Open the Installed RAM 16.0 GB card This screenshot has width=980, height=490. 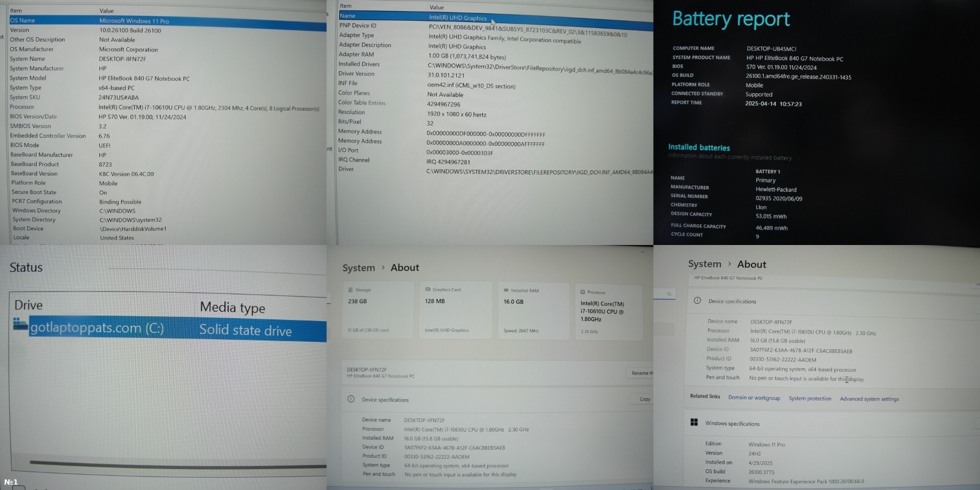pos(533,311)
